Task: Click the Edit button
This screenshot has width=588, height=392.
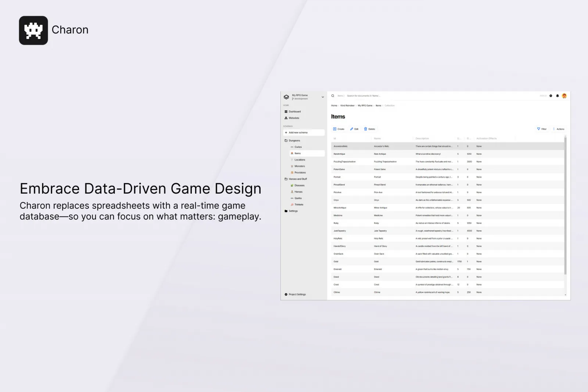Action: [354, 129]
